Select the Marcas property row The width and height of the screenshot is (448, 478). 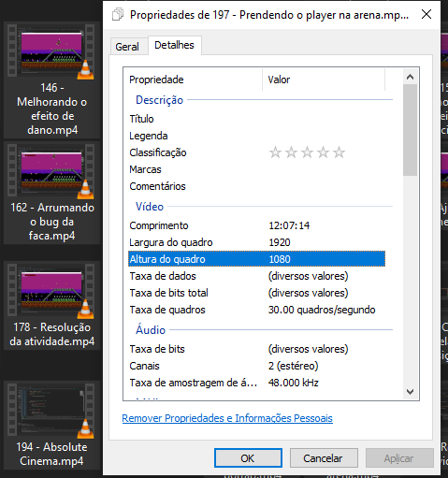tap(256, 169)
